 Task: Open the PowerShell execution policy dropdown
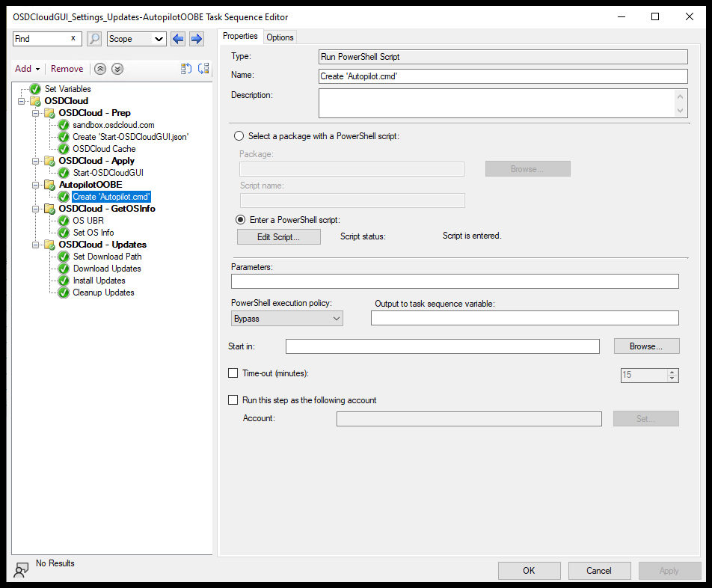point(336,318)
